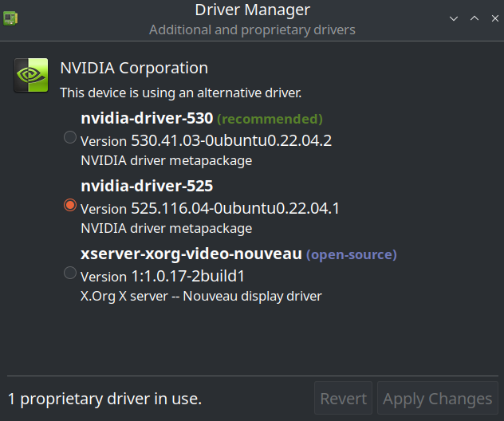This screenshot has height=421, width=504.
Task: Click the Apply Changes button
Action: coord(438,398)
